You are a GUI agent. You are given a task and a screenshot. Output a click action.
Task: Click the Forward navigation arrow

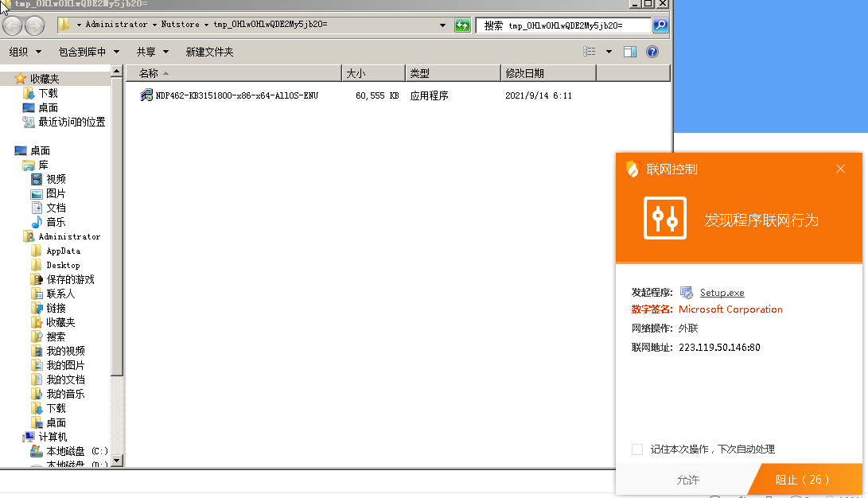pos(34,25)
